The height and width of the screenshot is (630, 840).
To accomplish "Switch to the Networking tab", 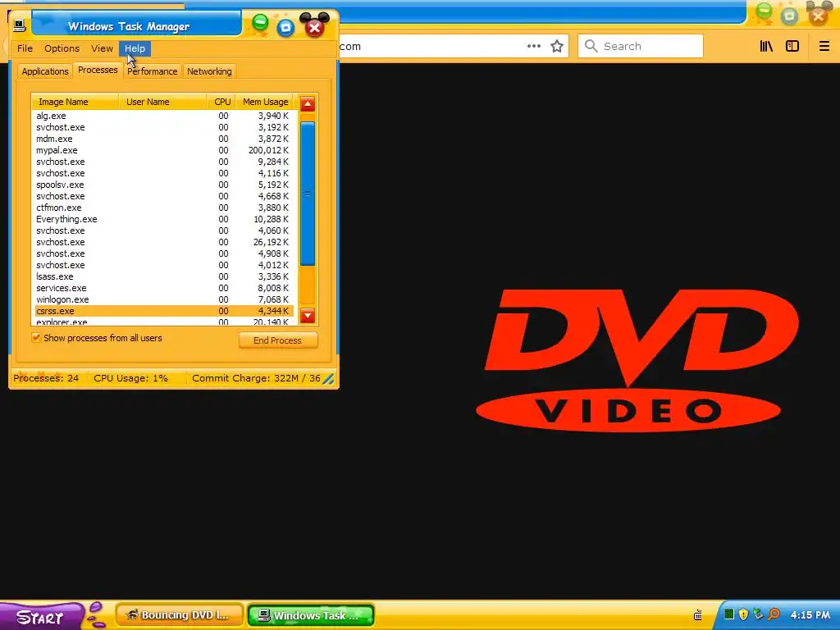I will 209,71.
